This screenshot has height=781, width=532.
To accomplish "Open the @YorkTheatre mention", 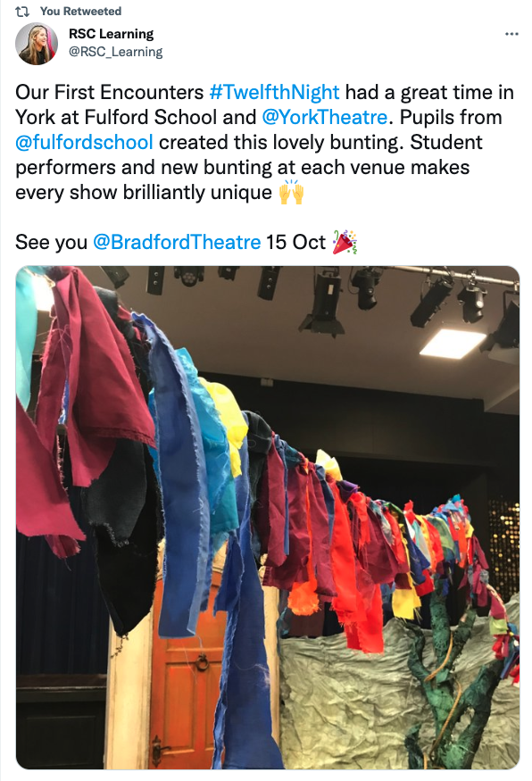I will click(324, 118).
